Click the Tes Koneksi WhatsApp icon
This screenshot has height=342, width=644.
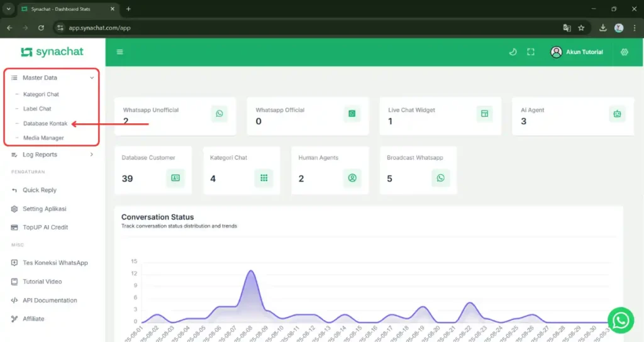coord(14,263)
